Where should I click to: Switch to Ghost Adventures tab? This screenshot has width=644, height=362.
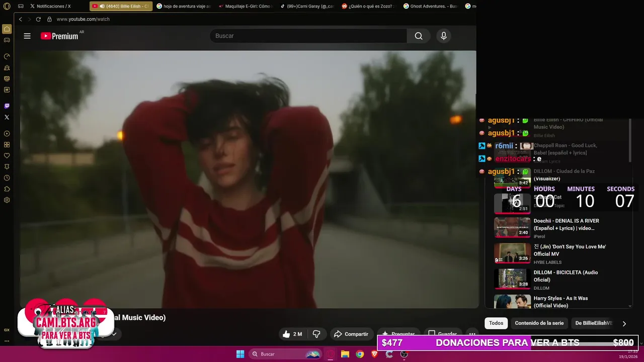[431, 6]
